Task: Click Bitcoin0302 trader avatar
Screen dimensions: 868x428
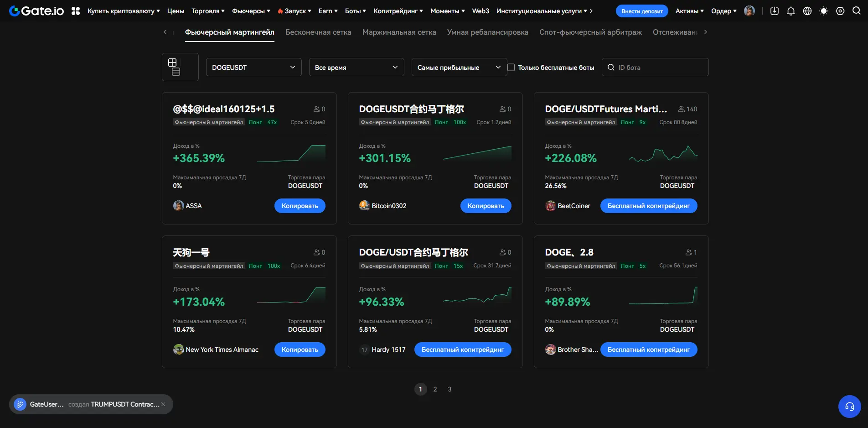Action: 364,206
